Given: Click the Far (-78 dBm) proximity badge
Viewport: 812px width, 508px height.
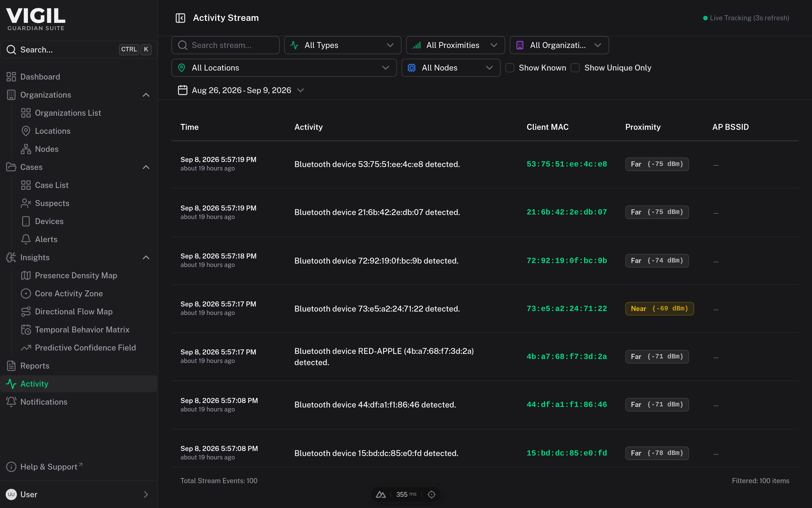Looking at the screenshot, I should (x=657, y=453).
